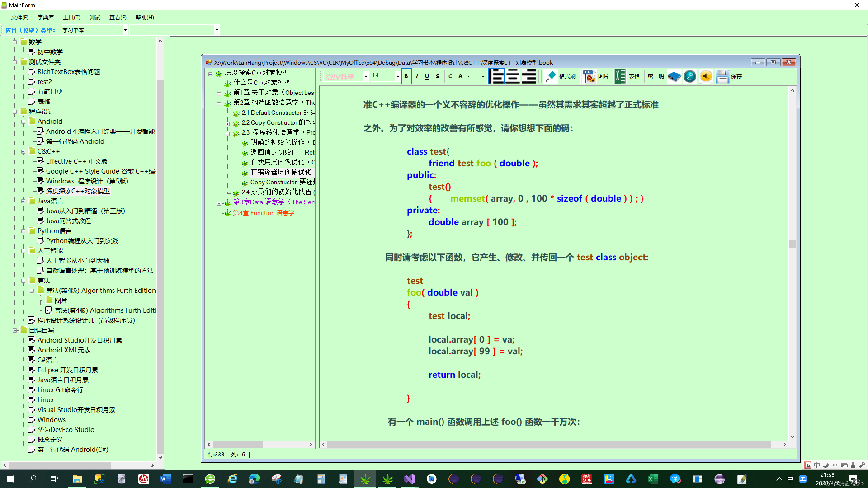Select the align right icon
This screenshot has height=488, width=868.
coord(529,76)
